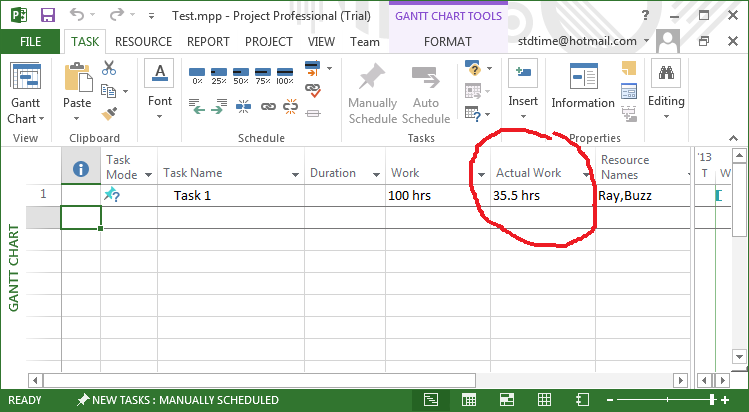Image resolution: width=749 pixels, height=412 pixels.
Task: Open the Inspect task icon
Action: click(x=472, y=68)
